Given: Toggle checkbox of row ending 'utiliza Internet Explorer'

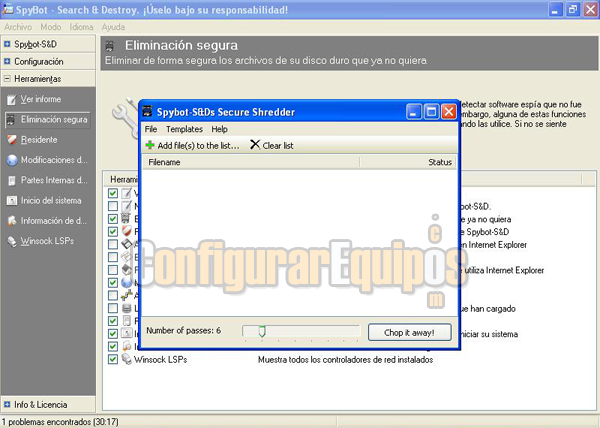Looking at the screenshot, I should click(113, 270).
